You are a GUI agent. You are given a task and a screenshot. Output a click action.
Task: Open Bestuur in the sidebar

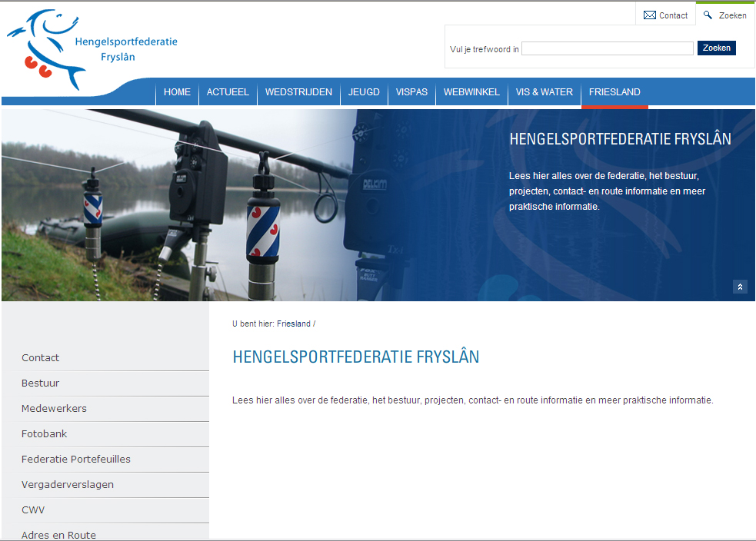(41, 383)
